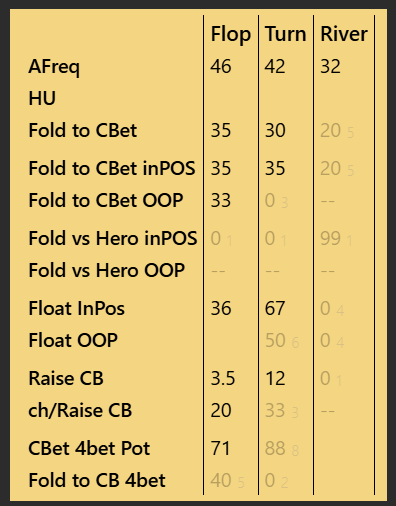Click Float InPos Turn value 67
Image resolution: width=396 pixels, height=506 pixels.
click(275, 308)
